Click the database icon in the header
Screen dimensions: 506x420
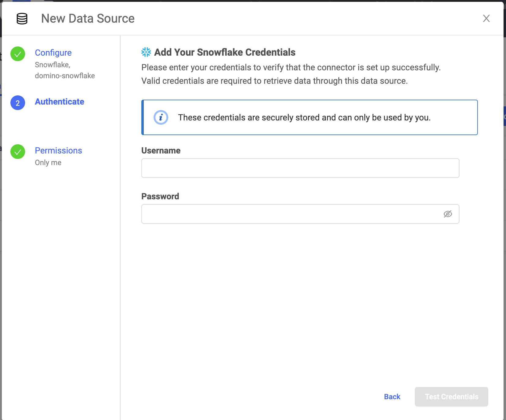pyautogui.click(x=22, y=19)
